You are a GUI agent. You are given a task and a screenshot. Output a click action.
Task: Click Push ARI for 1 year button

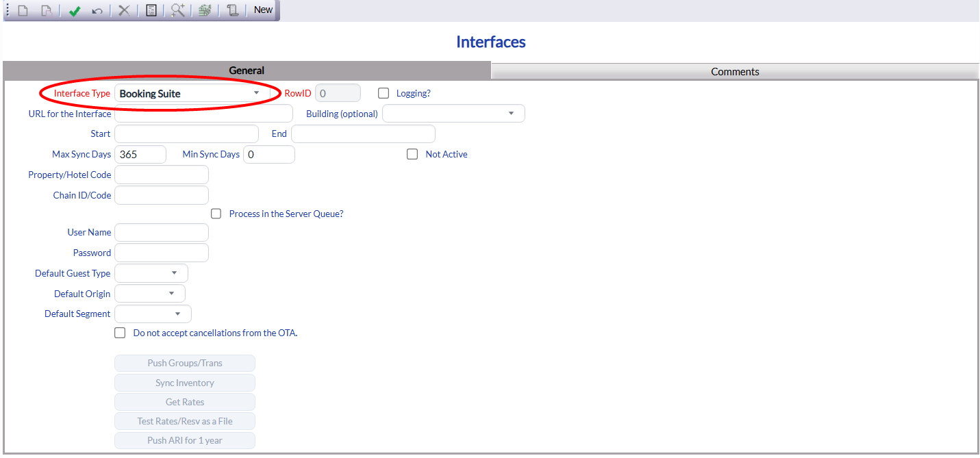(x=185, y=440)
